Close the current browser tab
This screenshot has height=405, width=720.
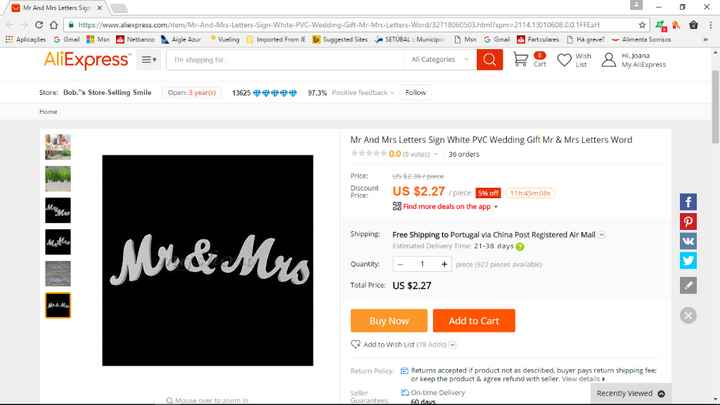tap(100, 8)
